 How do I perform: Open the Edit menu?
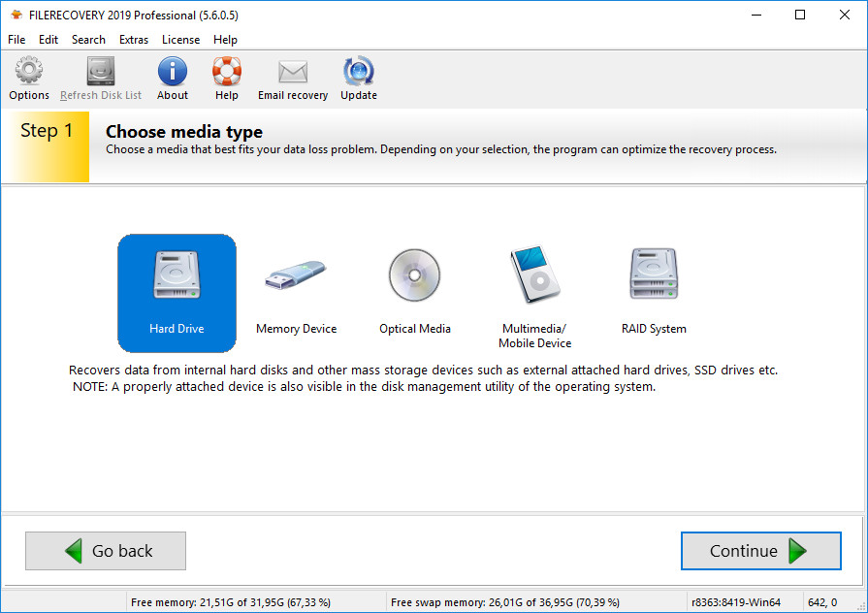click(x=48, y=40)
